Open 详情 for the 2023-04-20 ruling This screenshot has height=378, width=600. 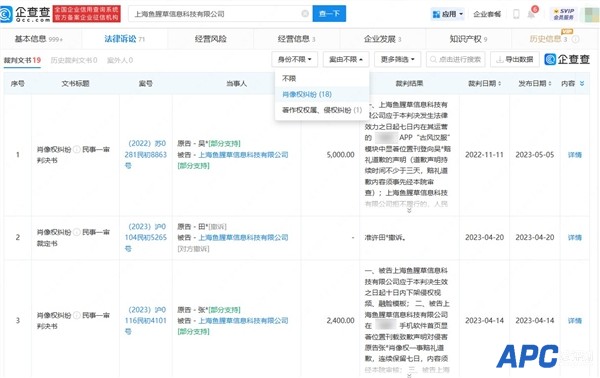tap(575, 238)
